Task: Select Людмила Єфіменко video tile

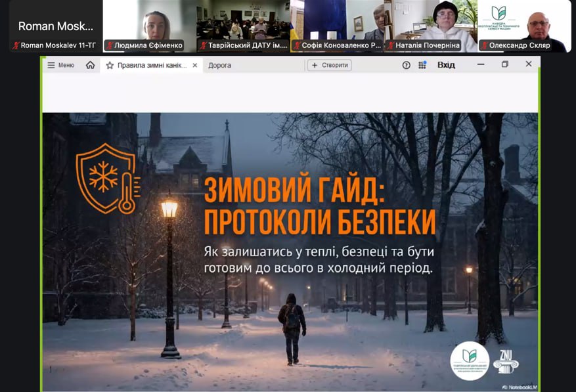Action: pyautogui.click(x=149, y=26)
